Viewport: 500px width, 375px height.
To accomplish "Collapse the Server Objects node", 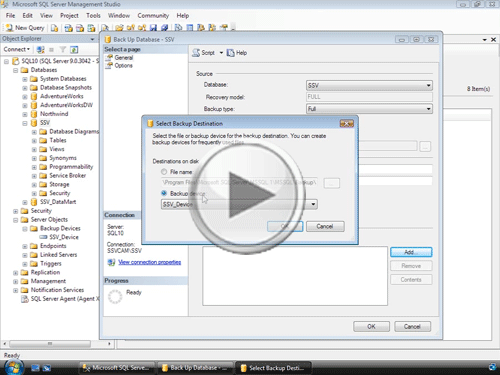I will (x=15, y=220).
